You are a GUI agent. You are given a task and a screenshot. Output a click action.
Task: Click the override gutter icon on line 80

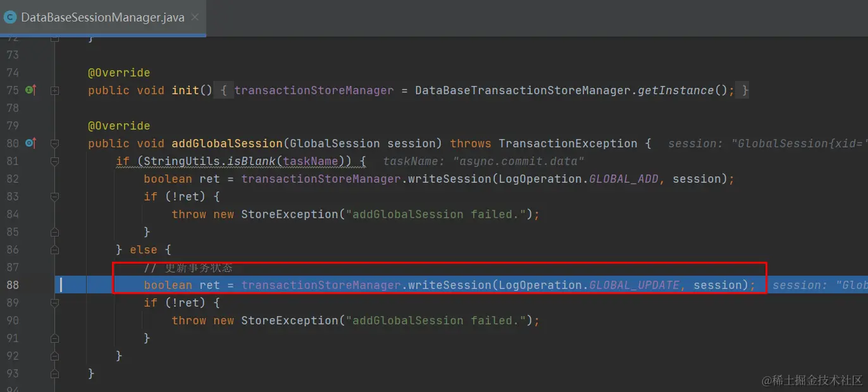(30, 144)
